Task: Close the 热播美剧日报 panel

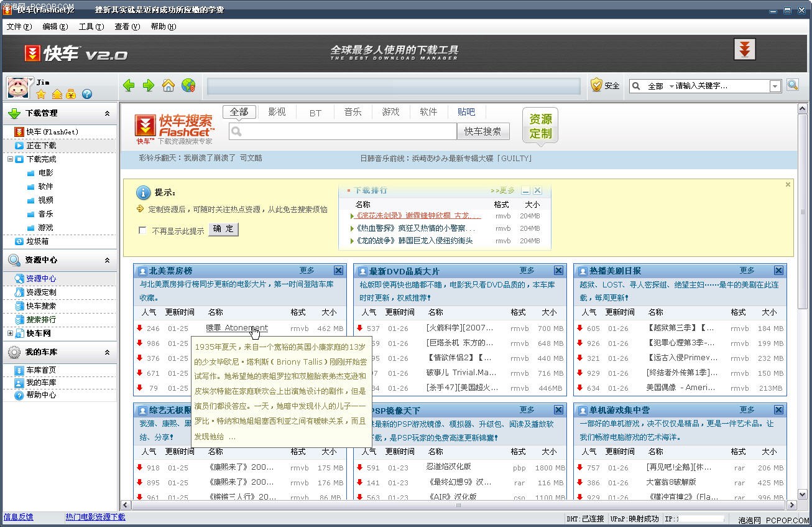Action: [778, 271]
